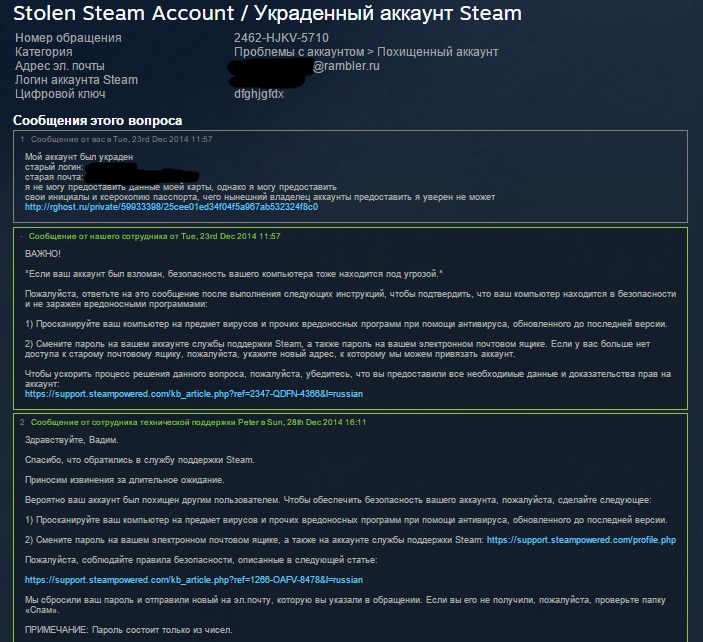The image size is (703, 642).
Task: Click the digital key value 'dfghjgfdx'
Action: pyautogui.click(x=259, y=94)
